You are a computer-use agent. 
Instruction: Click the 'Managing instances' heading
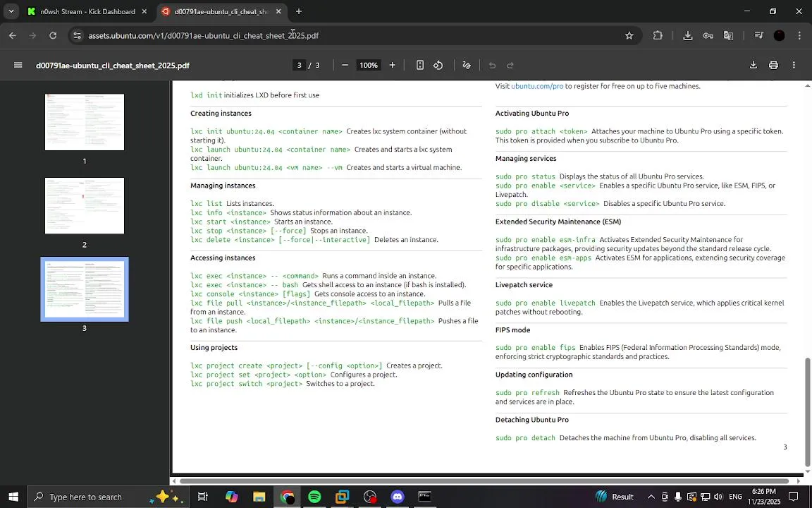[x=223, y=186]
